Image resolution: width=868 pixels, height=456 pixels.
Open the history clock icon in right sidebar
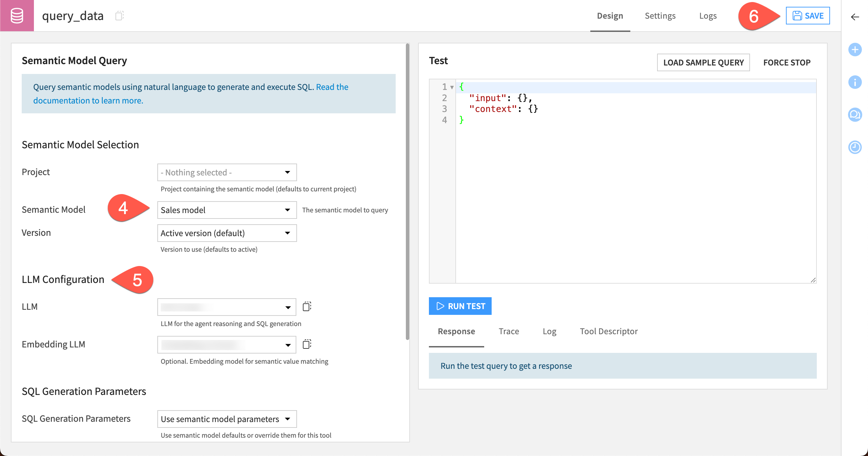coord(855,147)
